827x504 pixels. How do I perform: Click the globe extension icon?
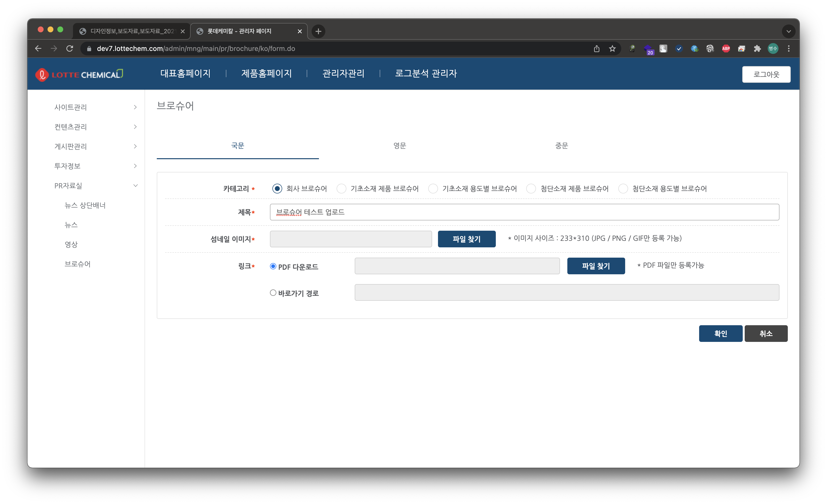694,49
